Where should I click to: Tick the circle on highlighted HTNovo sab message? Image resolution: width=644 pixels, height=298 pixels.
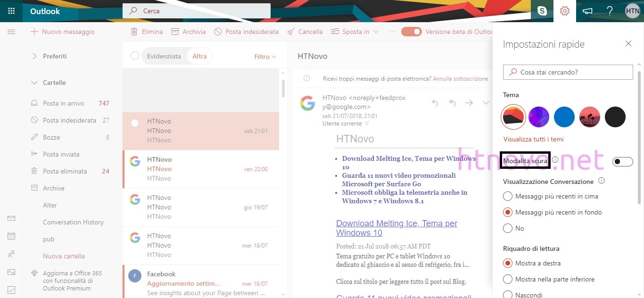(x=135, y=123)
